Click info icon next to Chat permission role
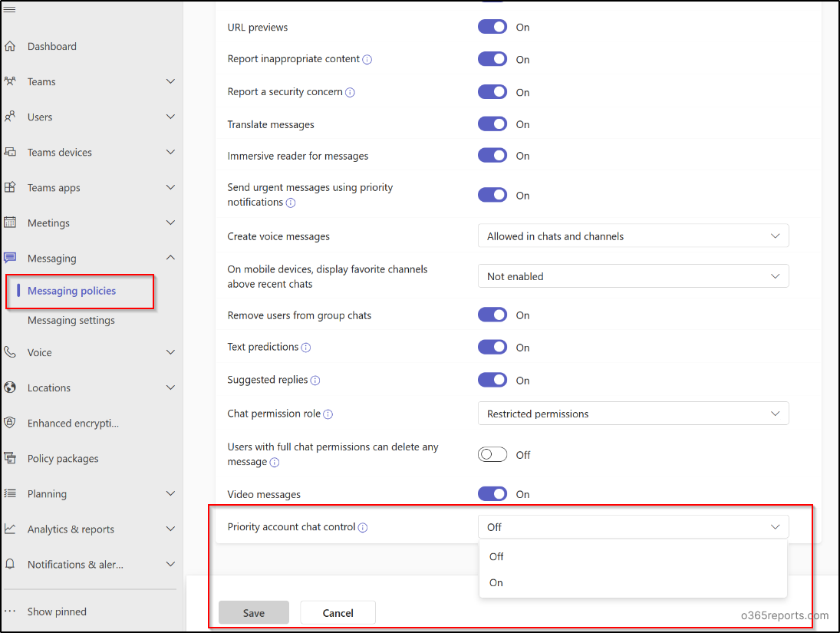 pos(328,414)
